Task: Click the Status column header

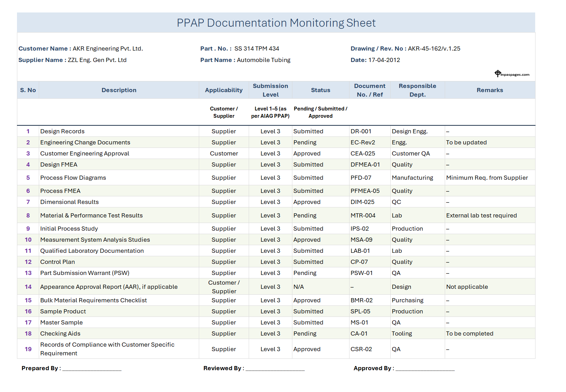Action: click(320, 90)
